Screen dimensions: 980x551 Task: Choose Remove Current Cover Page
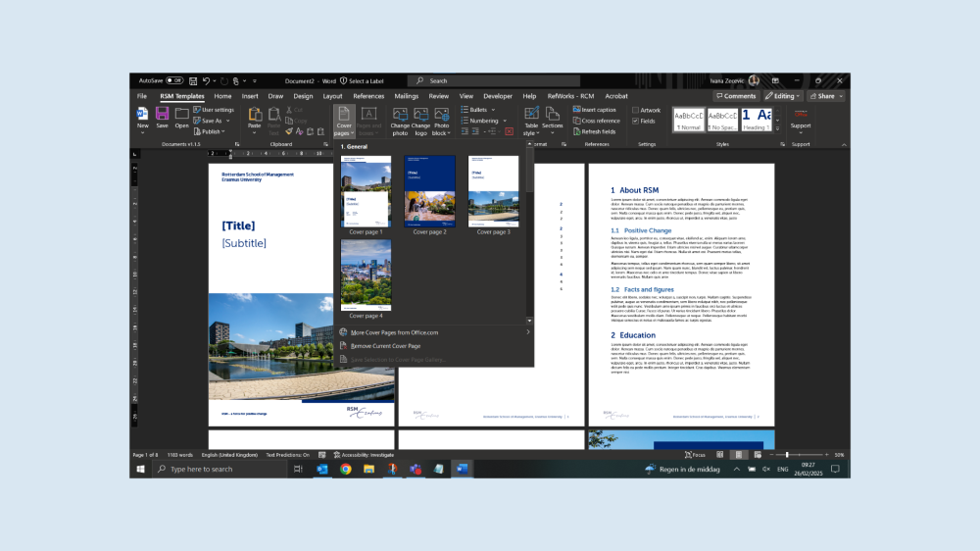pyautogui.click(x=386, y=346)
